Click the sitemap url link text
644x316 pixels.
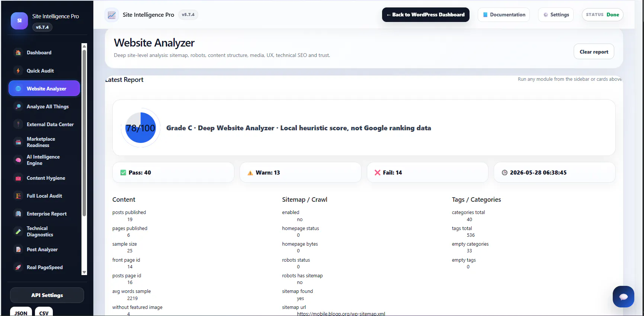coord(341,314)
